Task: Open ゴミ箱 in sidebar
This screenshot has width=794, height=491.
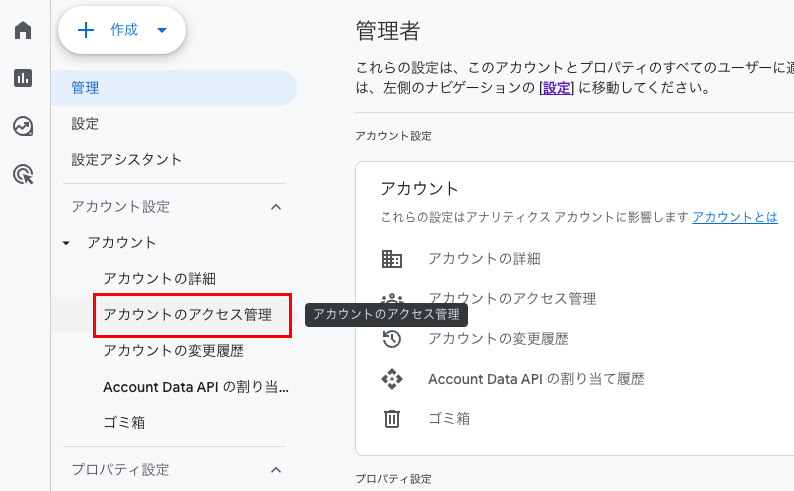Action: click(x=124, y=423)
